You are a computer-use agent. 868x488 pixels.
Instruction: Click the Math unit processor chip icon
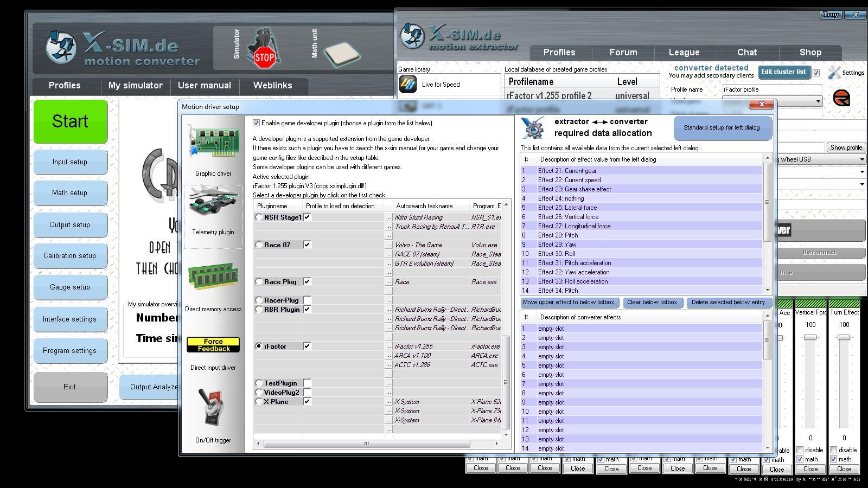coord(341,53)
